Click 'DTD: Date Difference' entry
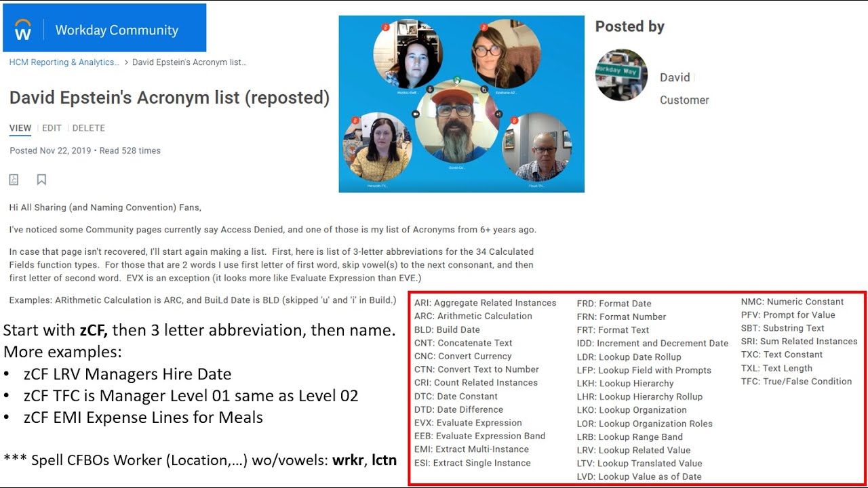Image resolution: width=868 pixels, height=488 pixels. coord(458,409)
